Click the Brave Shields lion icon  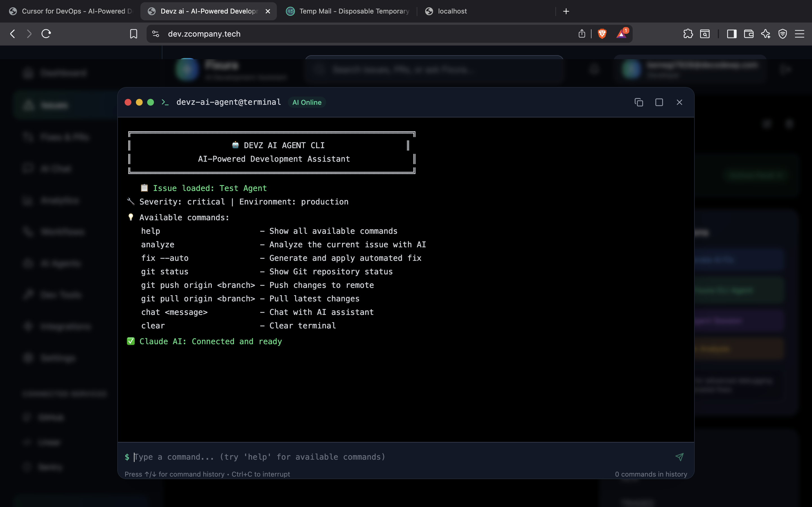point(602,34)
